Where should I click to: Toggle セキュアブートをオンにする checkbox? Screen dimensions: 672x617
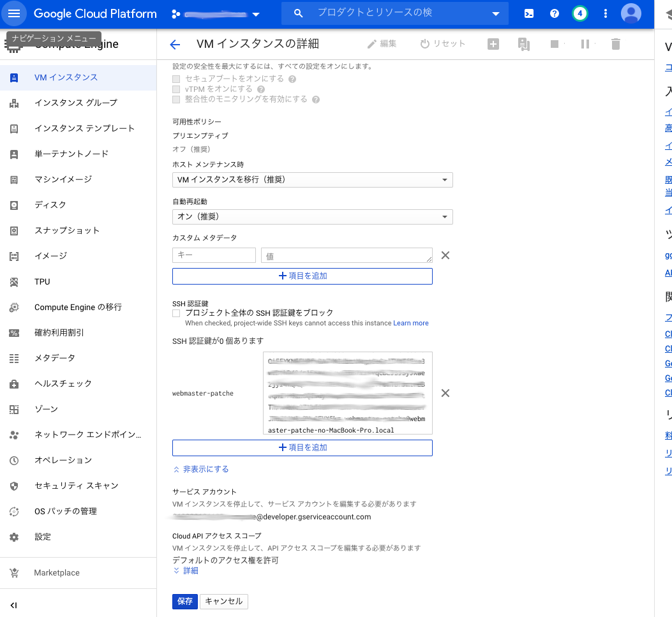coord(175,78)
